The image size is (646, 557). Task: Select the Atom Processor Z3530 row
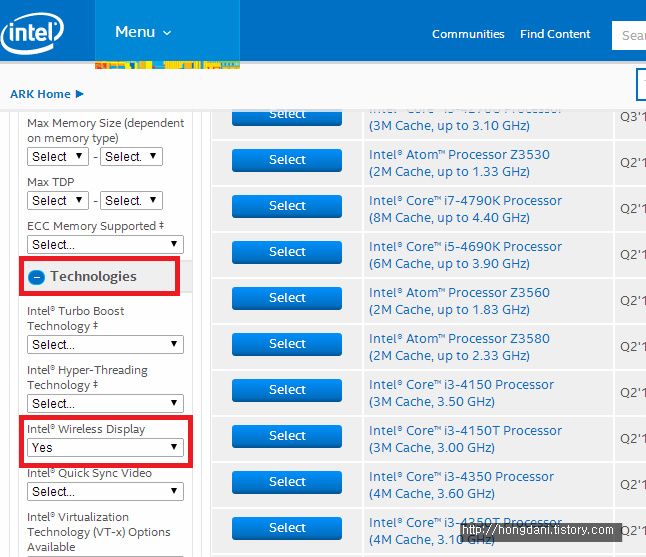click(x=287, y=160)
